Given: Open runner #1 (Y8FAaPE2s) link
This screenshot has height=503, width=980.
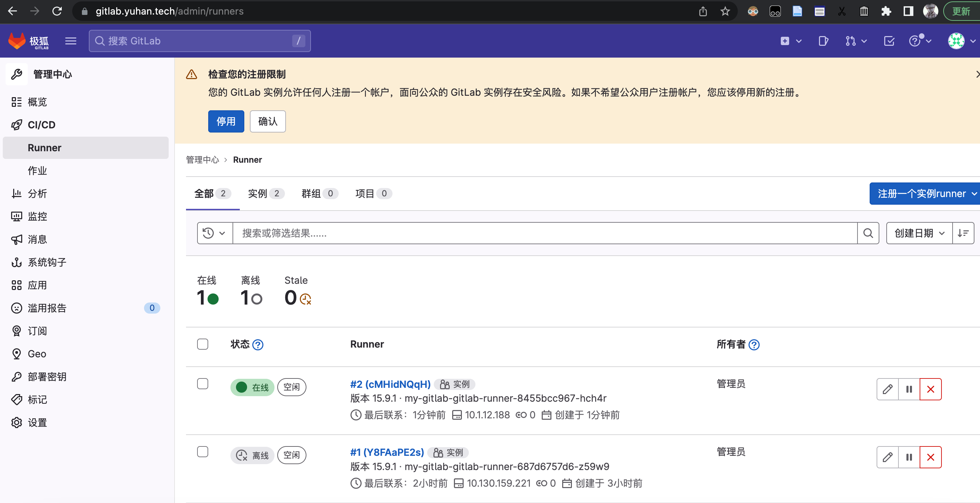Looking at the screenshot, I should [387, 452].
